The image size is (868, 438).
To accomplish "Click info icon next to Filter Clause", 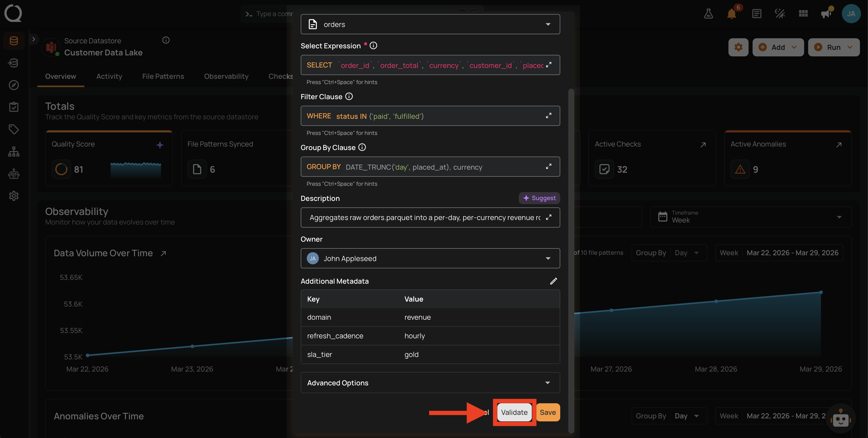I will pyautogui.click(x=349, y=96).
